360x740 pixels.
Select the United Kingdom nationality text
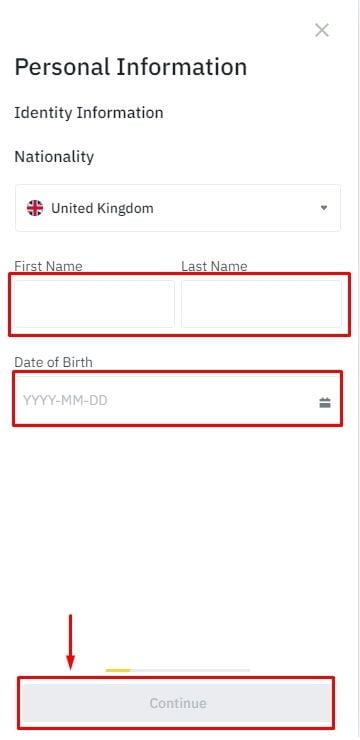(102, 208)
